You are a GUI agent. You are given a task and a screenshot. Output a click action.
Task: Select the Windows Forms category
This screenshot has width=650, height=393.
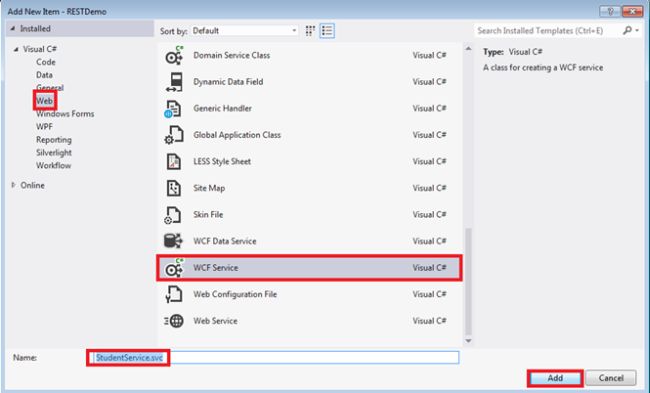click(x=65, y=114)
